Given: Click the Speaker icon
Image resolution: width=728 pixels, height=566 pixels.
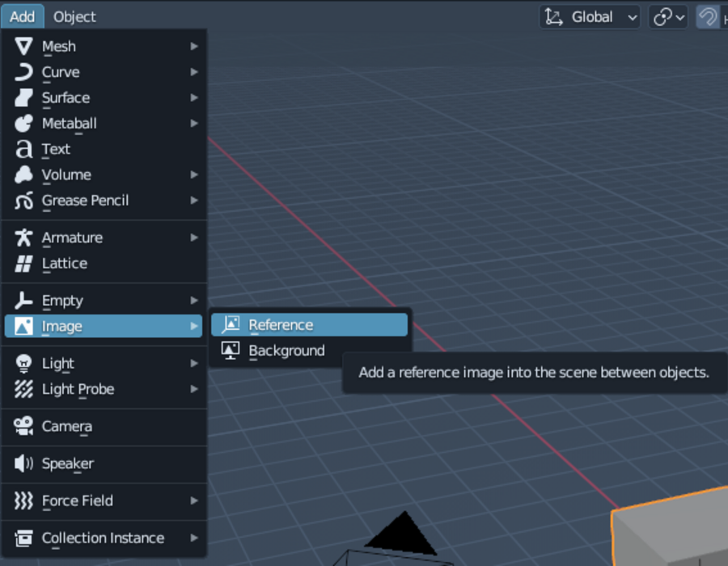Looking at the screenshot, I should pyautogui.click(x=23, y=463).
